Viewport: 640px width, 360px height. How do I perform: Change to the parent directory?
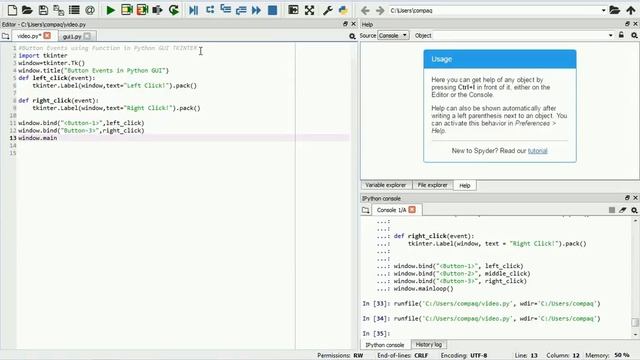point(631,10)
